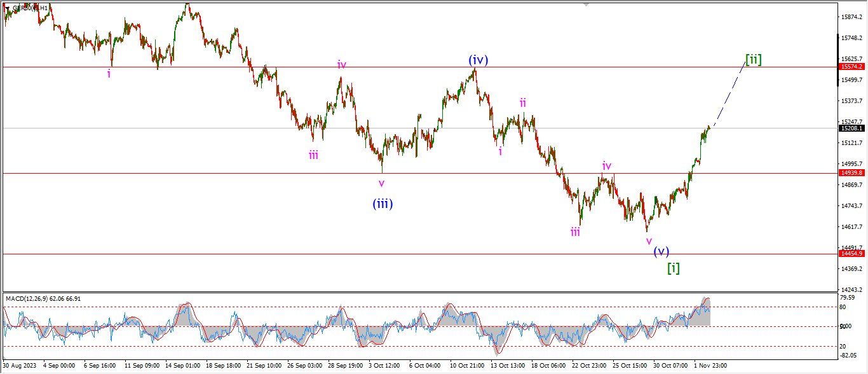
Task: Click the MACD(12,26,9) indicator label
Action: (43, 298)
